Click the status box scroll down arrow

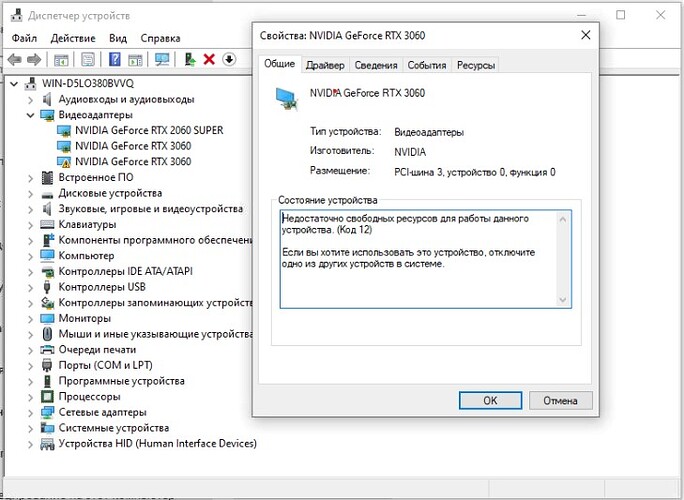(563, 300)
